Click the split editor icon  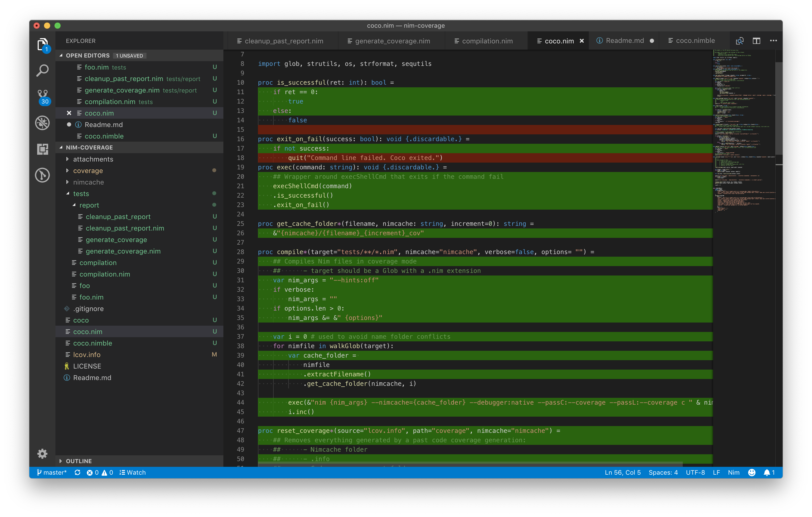(x=756, y=41)
